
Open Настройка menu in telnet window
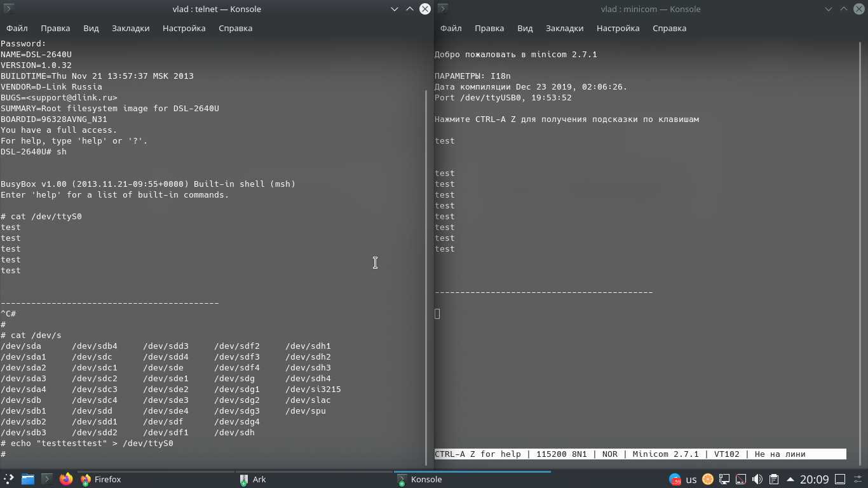pyautogui.click(x=184, y=28)
